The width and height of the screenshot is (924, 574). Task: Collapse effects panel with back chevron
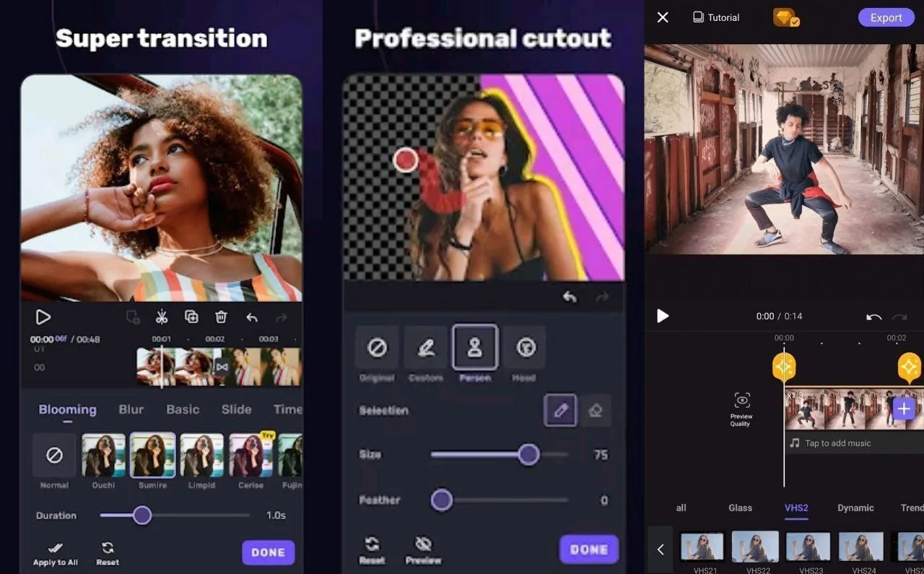(660, 549)
